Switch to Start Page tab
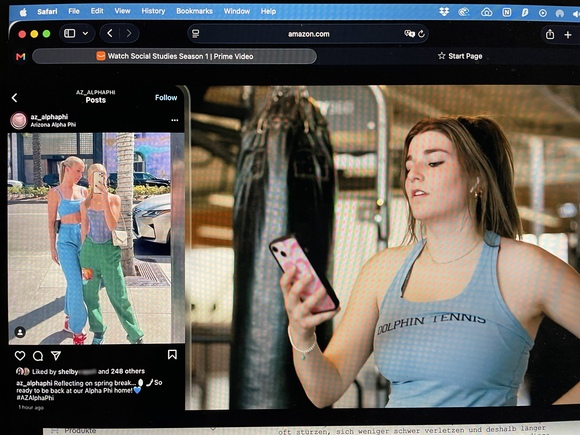This screenshot has width=580, height=435. pyautogui.click(x=460, y=56)
